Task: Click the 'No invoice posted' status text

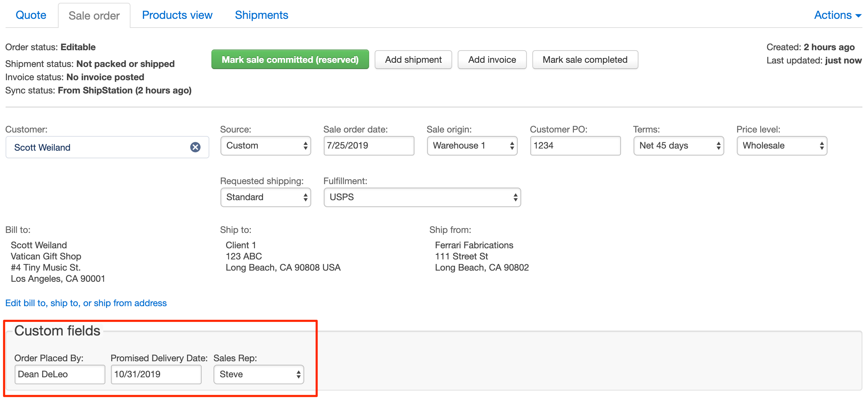Action: pyautogui.click(x=105, y=77)
